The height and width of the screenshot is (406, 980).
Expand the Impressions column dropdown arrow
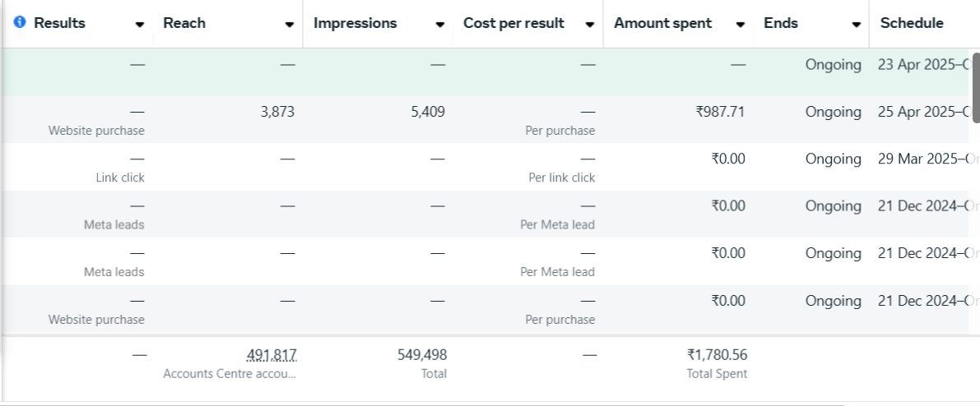coord(440,25)
